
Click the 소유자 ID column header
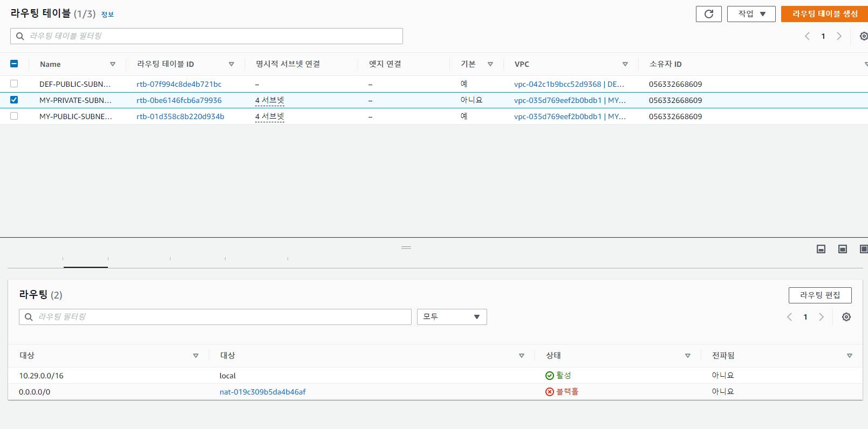666,64
